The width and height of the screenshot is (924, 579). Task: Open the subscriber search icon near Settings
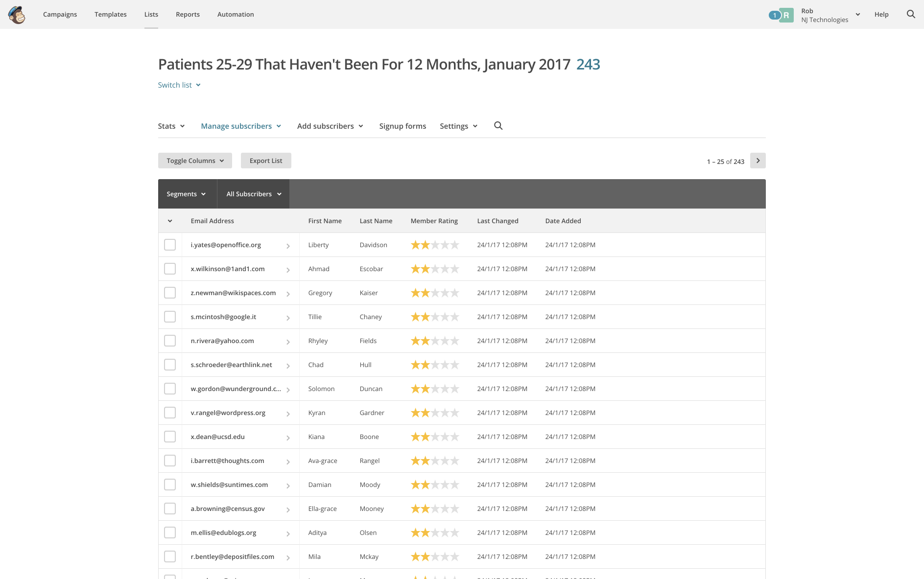coord(498,126)
